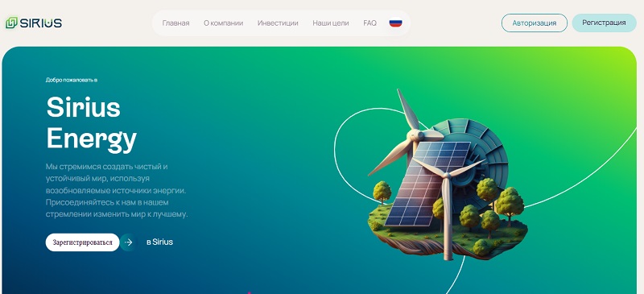Click the Добро пожаловать в greeting text

[x=72, y=80]
